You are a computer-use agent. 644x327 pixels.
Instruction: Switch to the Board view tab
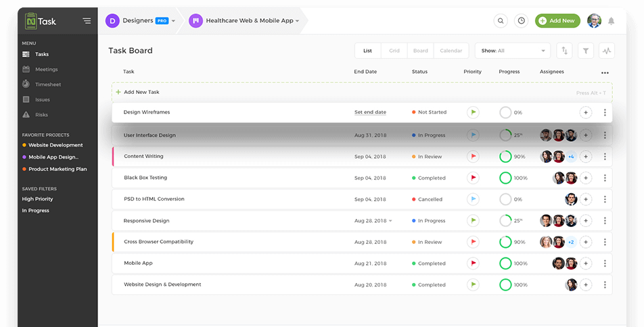coord(421,51)
